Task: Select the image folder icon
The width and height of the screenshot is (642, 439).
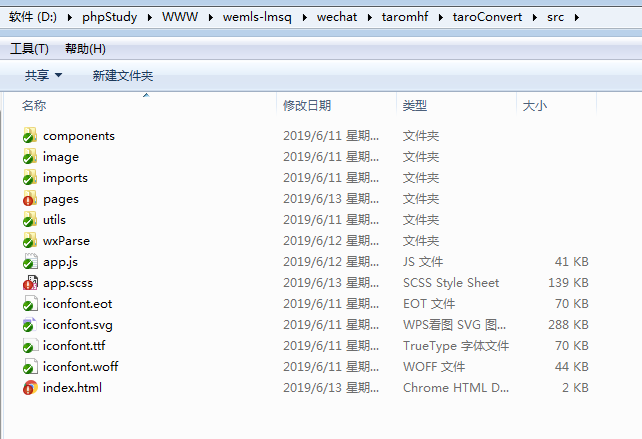Action: coord(30,156)
